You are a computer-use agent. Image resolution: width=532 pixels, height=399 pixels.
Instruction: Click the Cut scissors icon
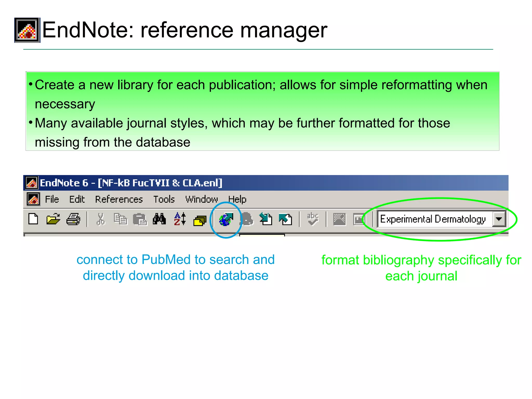tap(101, 219)
